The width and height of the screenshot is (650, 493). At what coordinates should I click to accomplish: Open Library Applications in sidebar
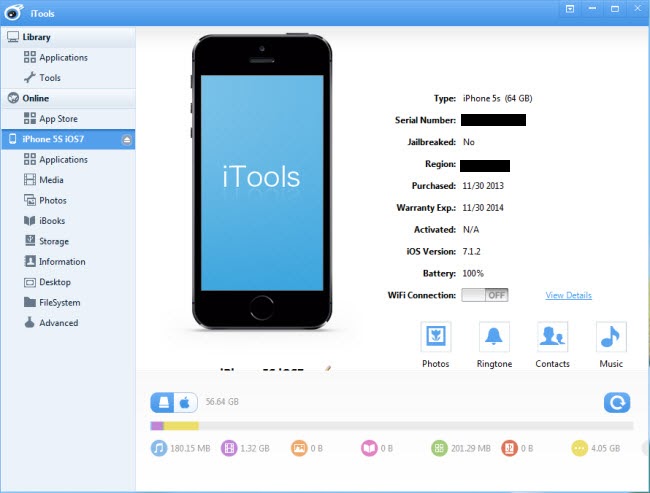click(x=56, y=57)
